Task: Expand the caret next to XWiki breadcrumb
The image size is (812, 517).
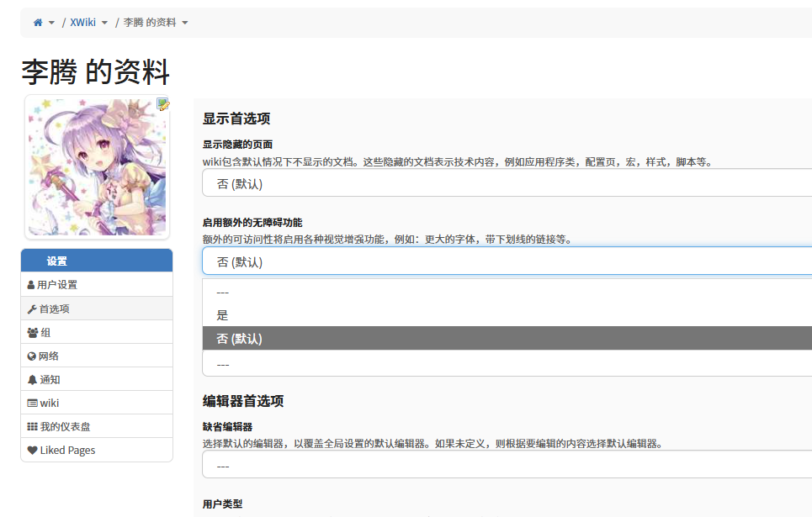Action: (x=105, y=23)
